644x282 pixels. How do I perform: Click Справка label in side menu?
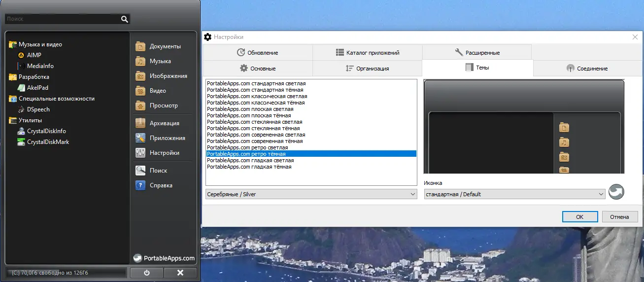(x=161, y=185)
